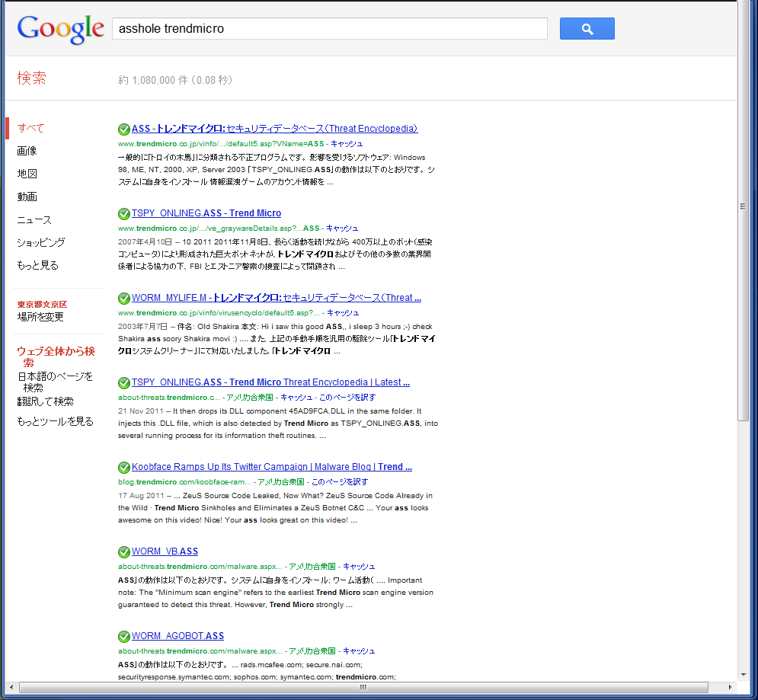Click このページを訳す under Koobface result
The image size is (758, 700).
pos(339,481)
